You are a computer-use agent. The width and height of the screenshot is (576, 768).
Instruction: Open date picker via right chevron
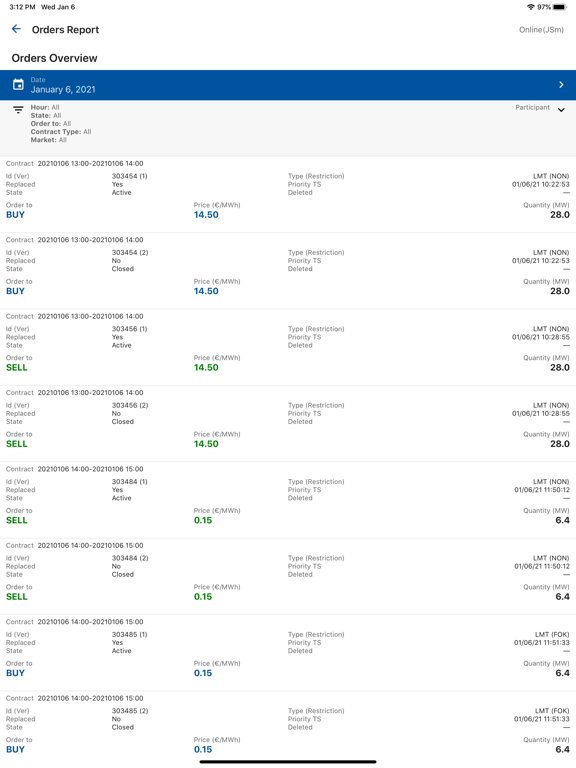pyautogui.click(x=561, y=85)
